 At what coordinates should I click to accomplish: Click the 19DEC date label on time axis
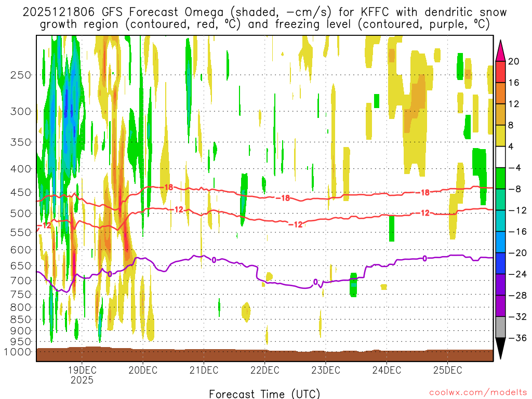(82, 370)
